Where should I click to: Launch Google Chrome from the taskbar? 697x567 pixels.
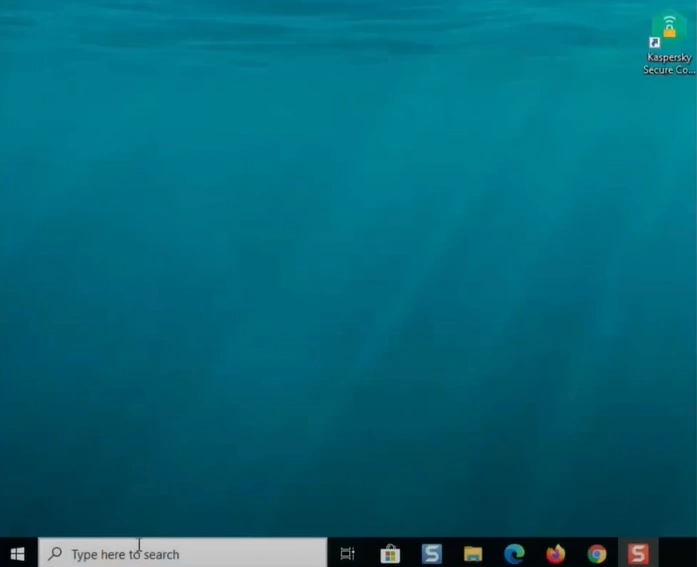pyautogui.click(x=597, y=554)
